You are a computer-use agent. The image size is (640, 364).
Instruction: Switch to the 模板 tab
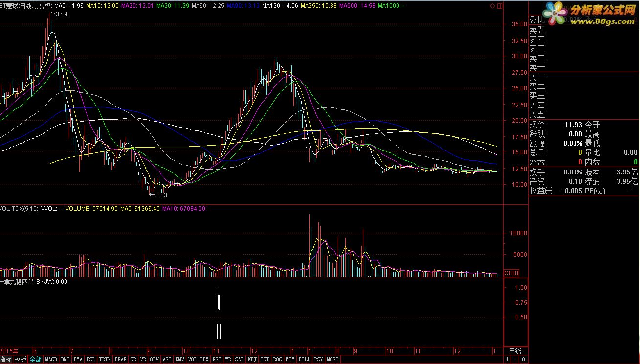pyautogui.click(x=21, y=359)
